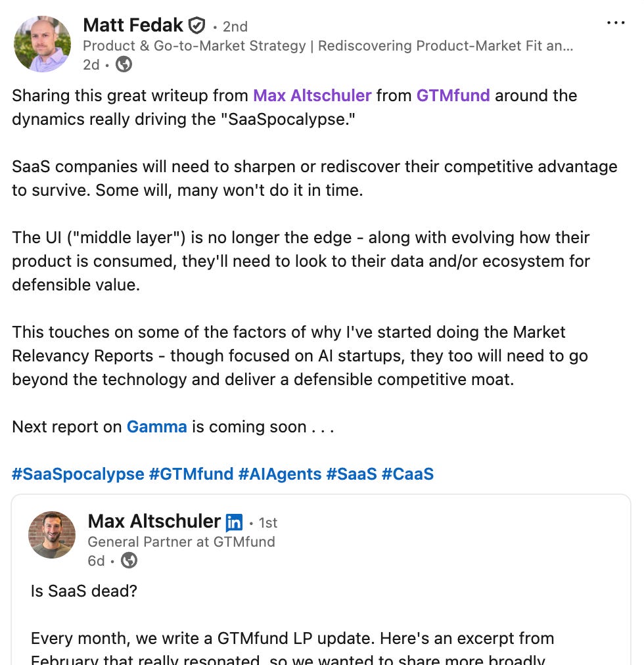Open the #CaaS hashtag

click(407, 474)
